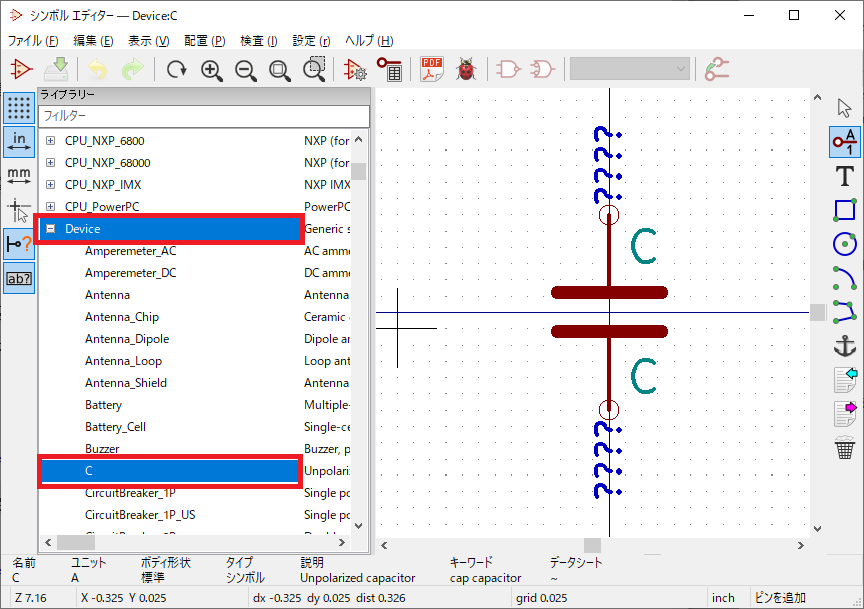Image resolution: width=864 pixels, height=609 pixels.
Task: Collapse the Device library tree
Action: 51,229
